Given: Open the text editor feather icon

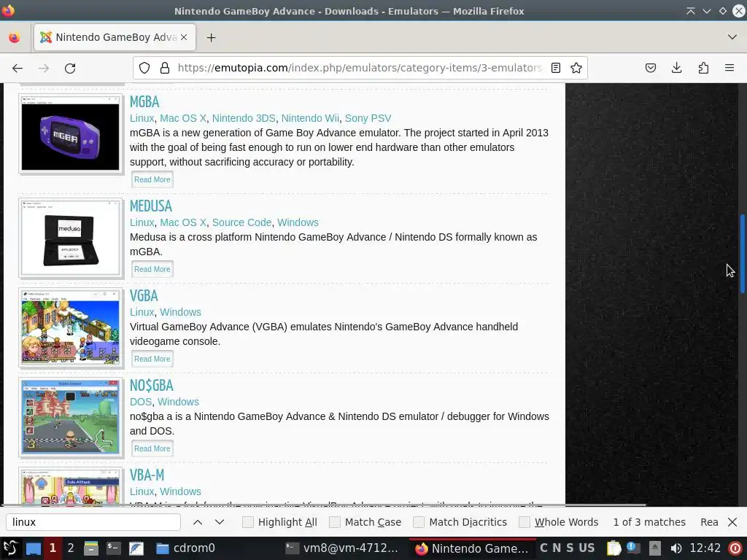Looking at the screenshot, I should tap(136, 548).
